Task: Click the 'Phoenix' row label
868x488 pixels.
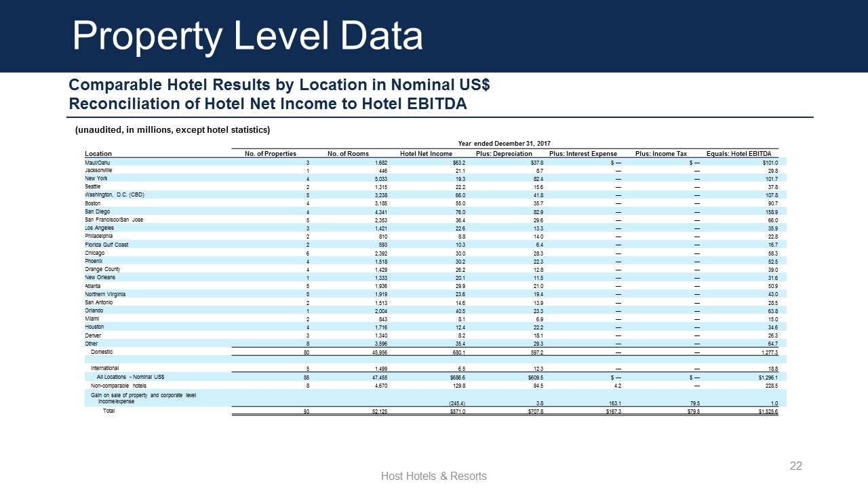Action: (94, 260)
